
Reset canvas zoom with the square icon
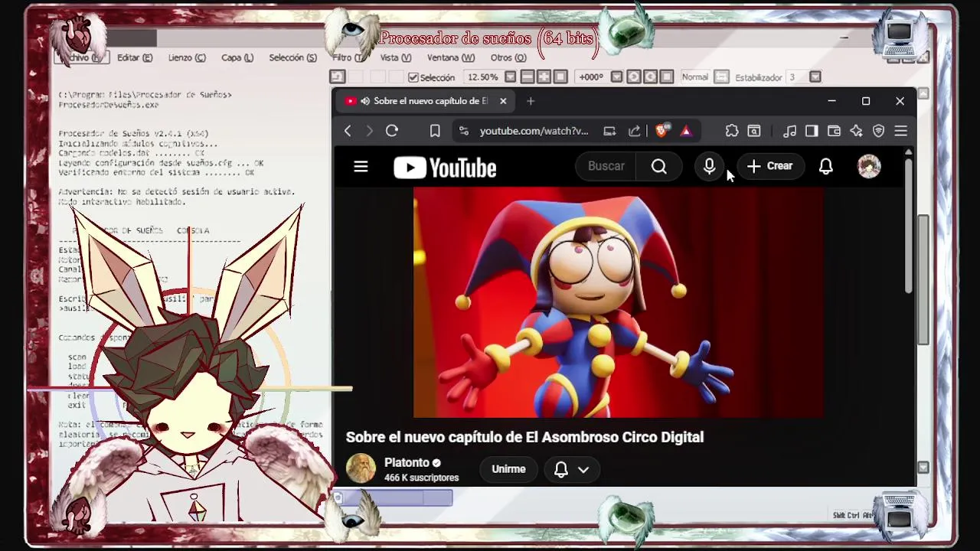[560, 77]
